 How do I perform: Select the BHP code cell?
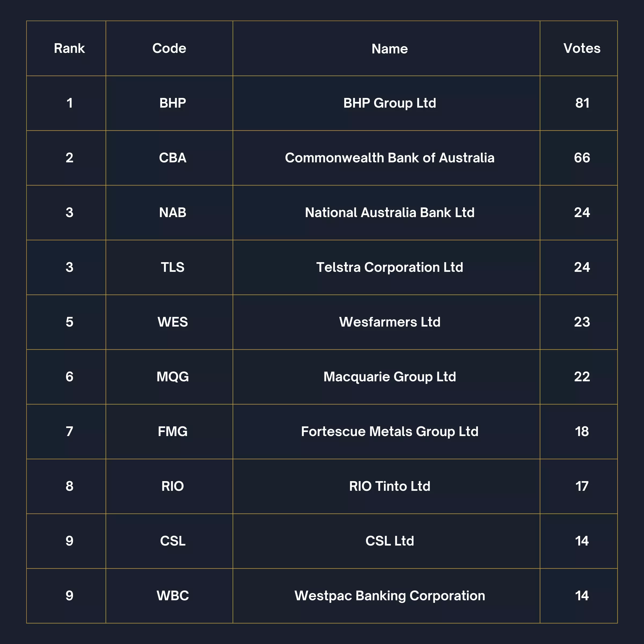pyautogui.click(x=172, y=103)
